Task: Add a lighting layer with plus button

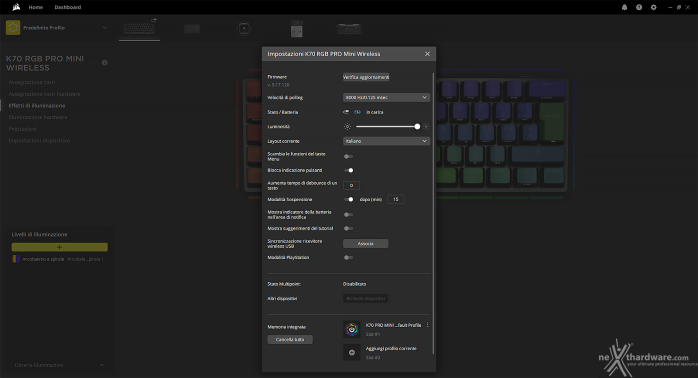Action: coord(60,247)
